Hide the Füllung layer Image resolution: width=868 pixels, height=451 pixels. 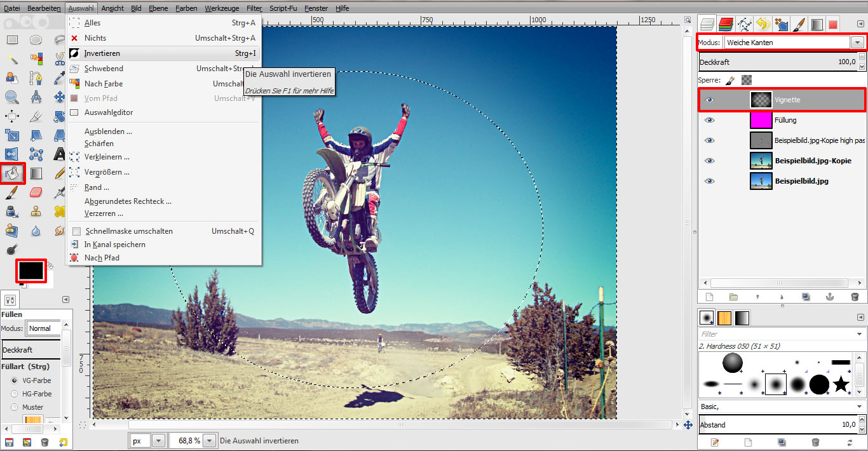coord(709,119)
